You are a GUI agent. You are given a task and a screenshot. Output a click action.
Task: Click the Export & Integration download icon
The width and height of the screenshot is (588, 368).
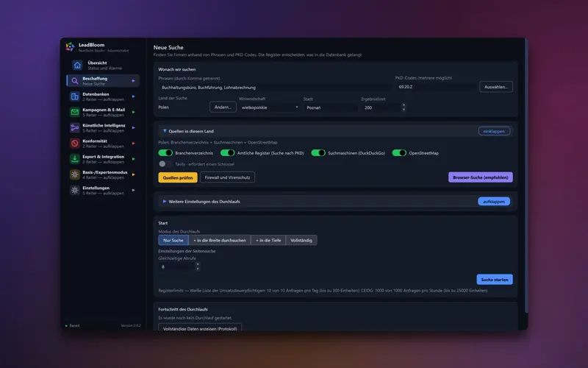(75, 159)
